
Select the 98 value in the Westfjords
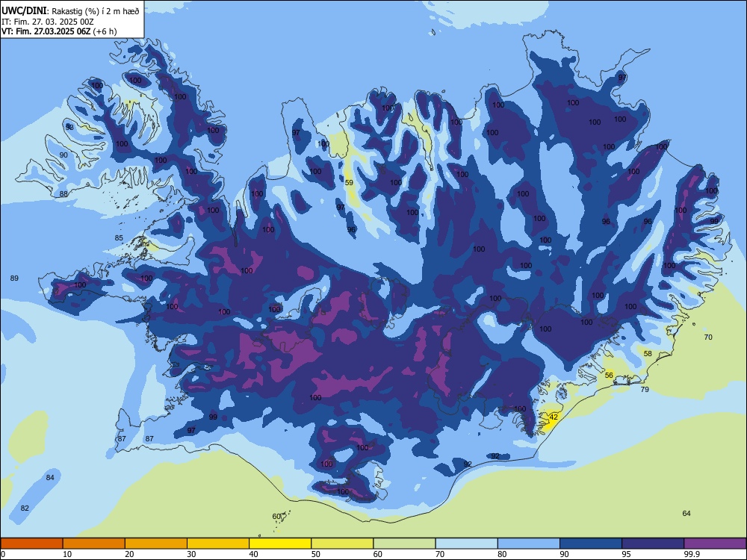69,128
